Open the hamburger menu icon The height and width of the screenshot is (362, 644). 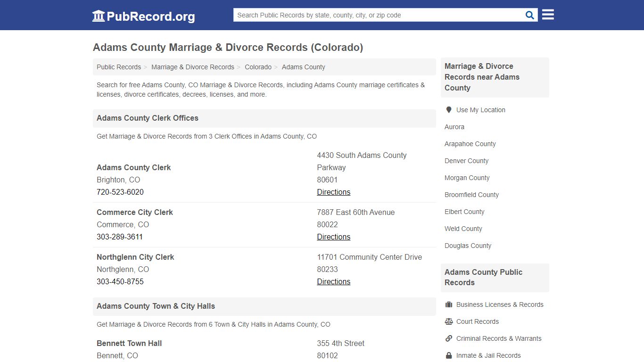(548, 15)
